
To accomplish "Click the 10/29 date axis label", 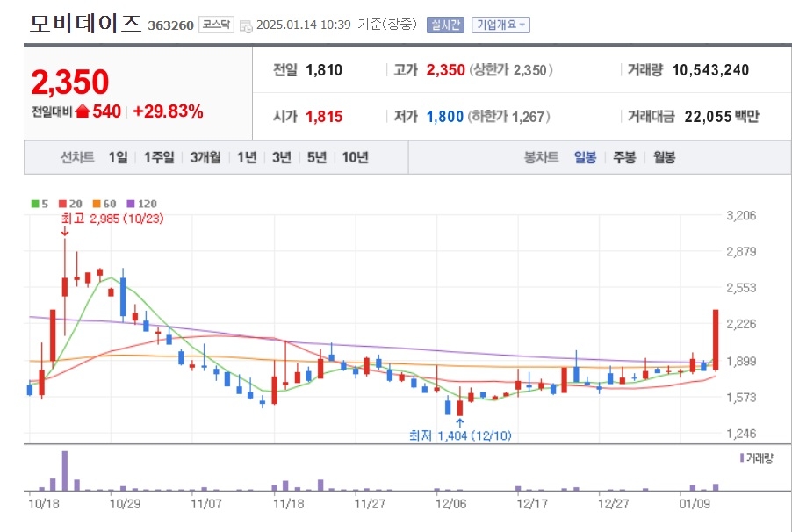I will click(x=125, y=504).
